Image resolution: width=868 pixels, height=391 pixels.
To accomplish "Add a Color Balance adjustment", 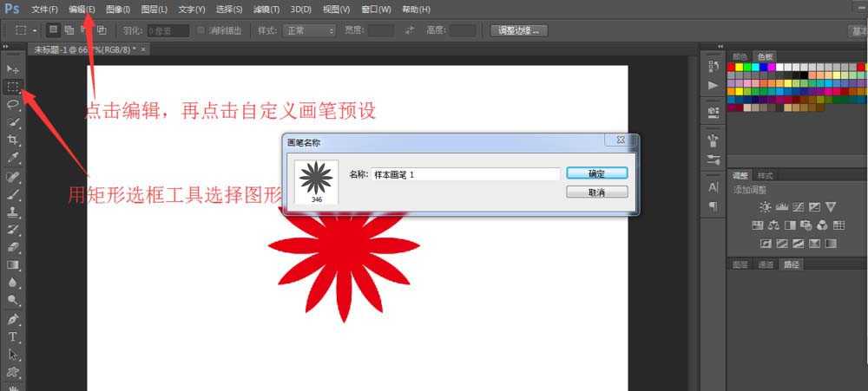I will click(774, 225).
